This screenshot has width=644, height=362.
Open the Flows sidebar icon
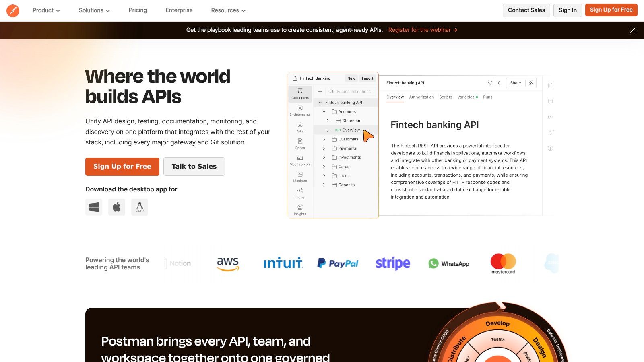pyautogui.click(x=300, y=193)
